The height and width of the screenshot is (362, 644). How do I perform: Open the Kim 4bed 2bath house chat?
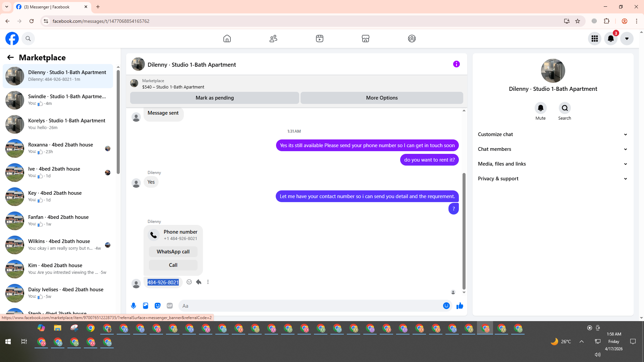coord(58,269)
